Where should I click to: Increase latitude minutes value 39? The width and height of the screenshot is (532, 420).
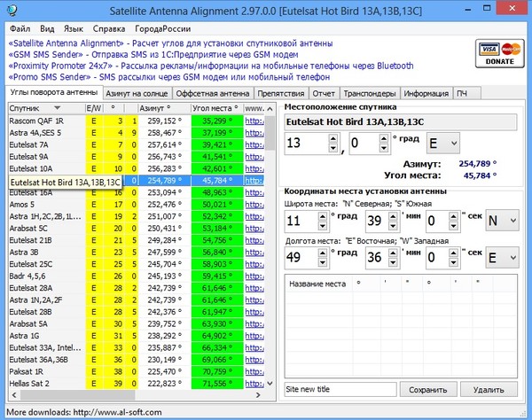coord(393,216)
